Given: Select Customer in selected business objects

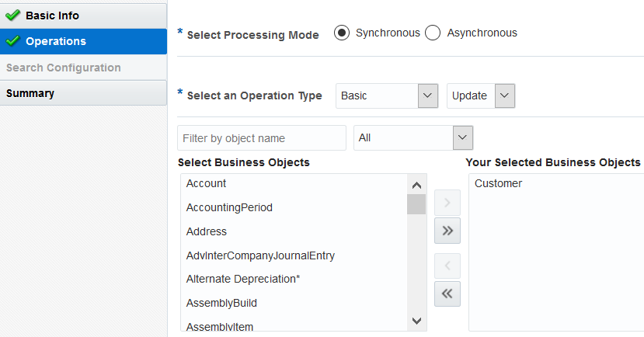Looking at the screenshot, I should [499, 183].
